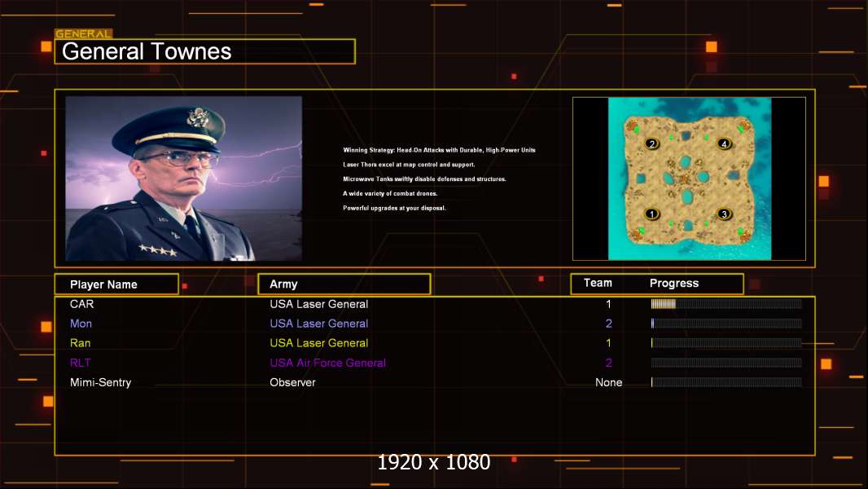Click the Observer army entry
The height and width of the screenshot is (489, 868).
(292, 383)
